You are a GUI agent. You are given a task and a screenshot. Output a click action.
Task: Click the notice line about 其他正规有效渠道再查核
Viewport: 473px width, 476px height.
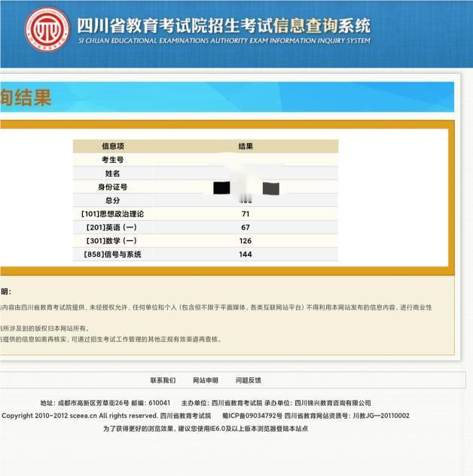tap(111, 340)
